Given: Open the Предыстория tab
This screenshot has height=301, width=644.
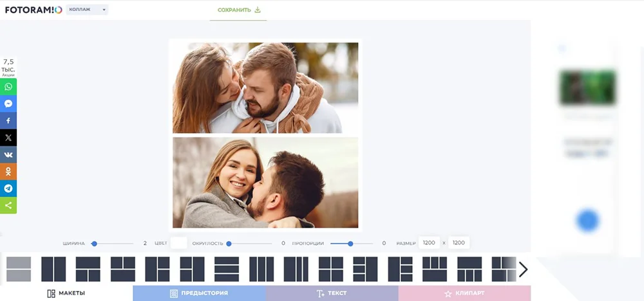Looking at the screenshot, I should 199,293.
